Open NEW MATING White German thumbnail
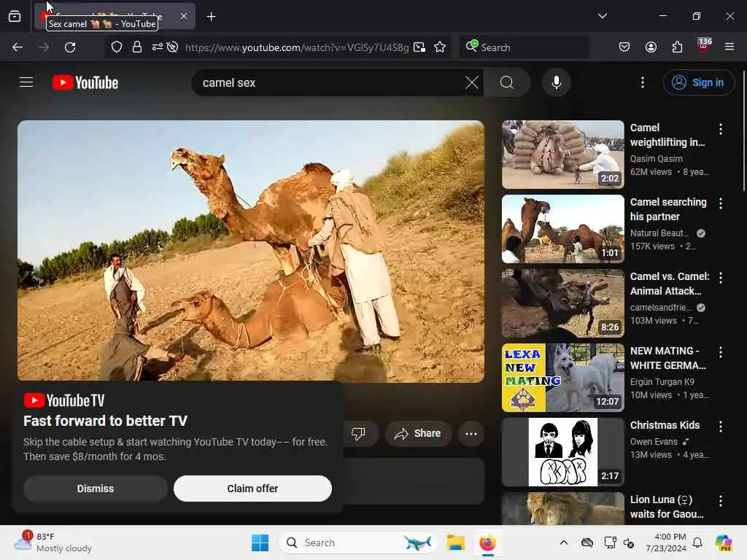 [x=562, y=378]
